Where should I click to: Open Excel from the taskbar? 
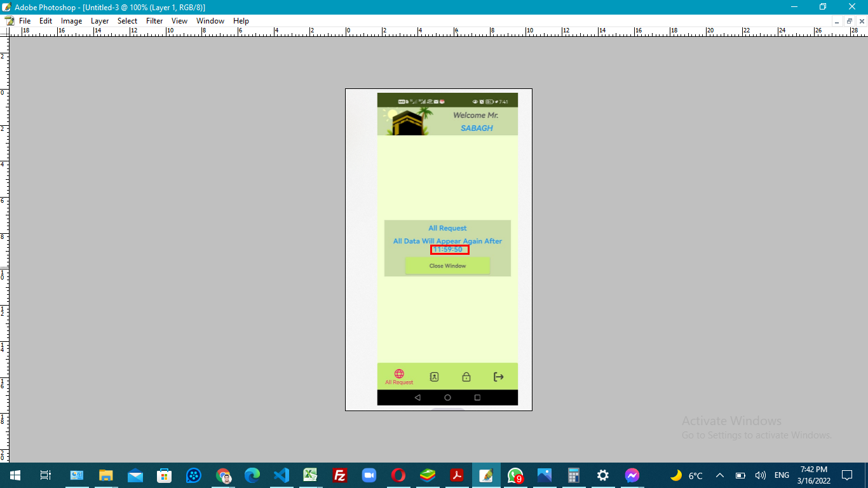[x=311, y=475]
